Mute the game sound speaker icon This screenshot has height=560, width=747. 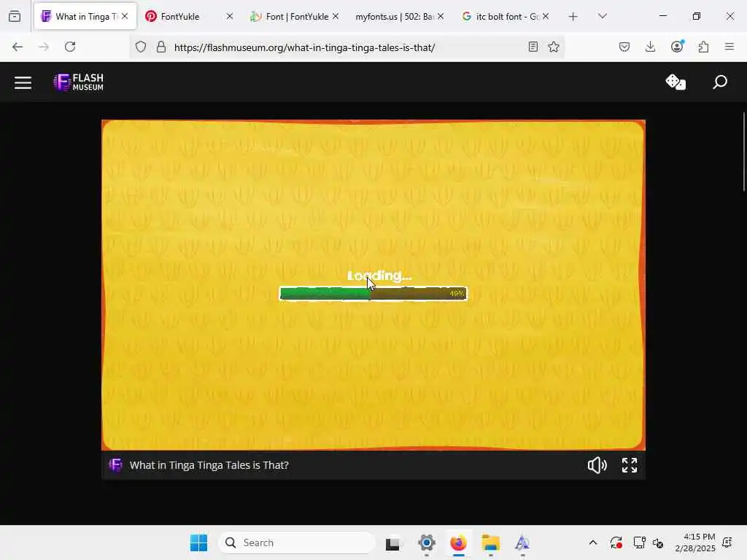(597, 465)
